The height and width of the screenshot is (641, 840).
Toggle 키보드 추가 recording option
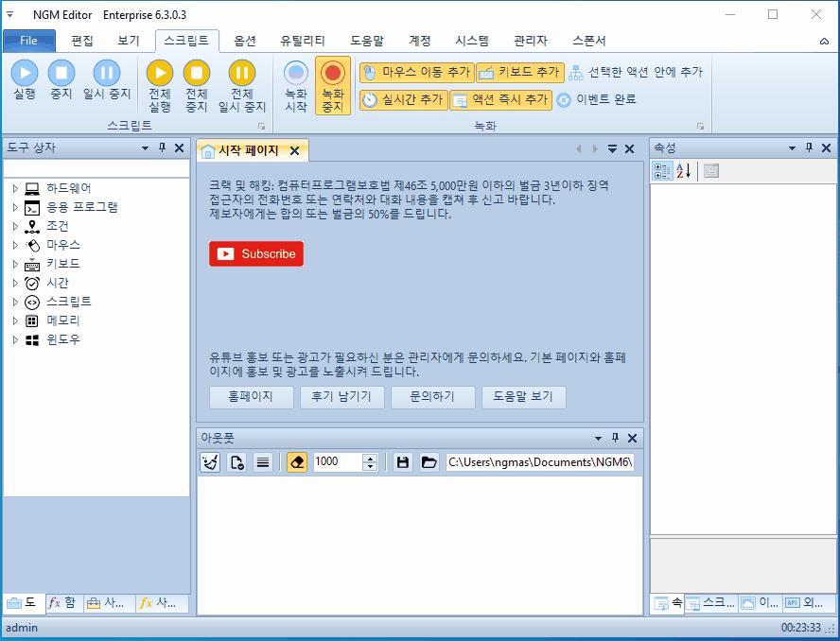[x=520, y=72]
